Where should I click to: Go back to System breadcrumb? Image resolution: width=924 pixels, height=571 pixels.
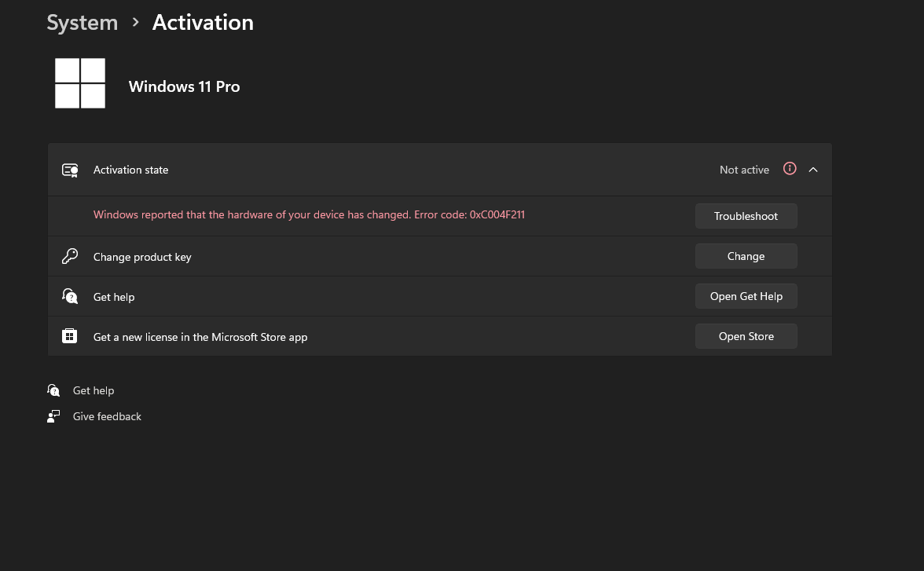82,23
